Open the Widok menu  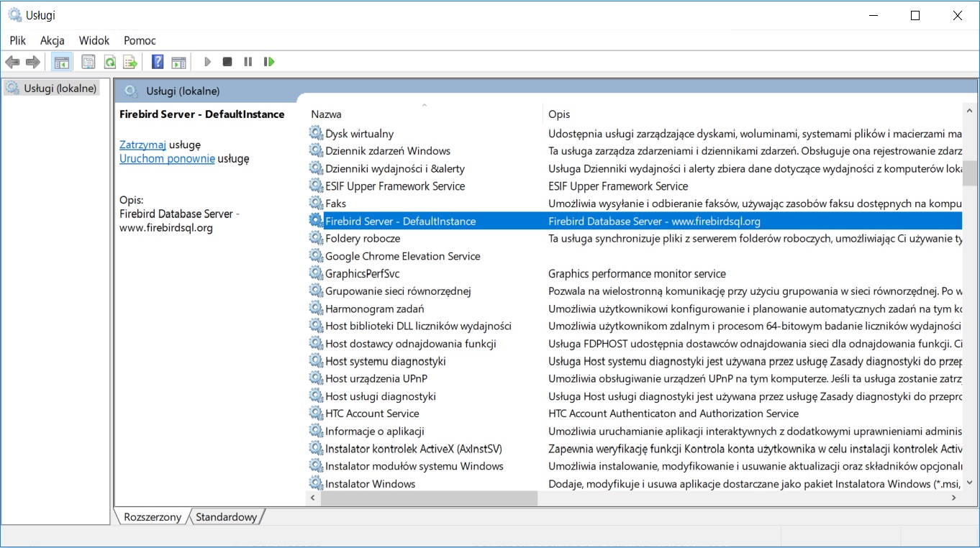[x=94, y=40]
